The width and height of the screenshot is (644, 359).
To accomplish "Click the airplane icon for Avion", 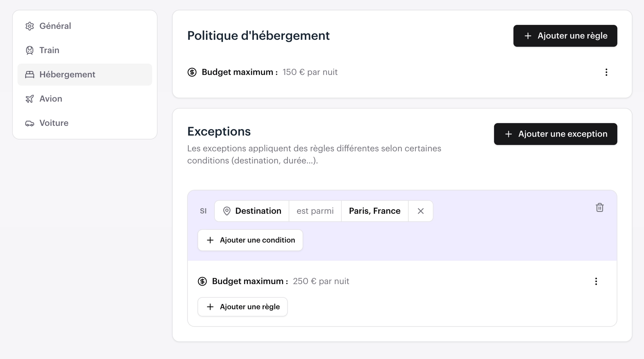I will [30, 99].
